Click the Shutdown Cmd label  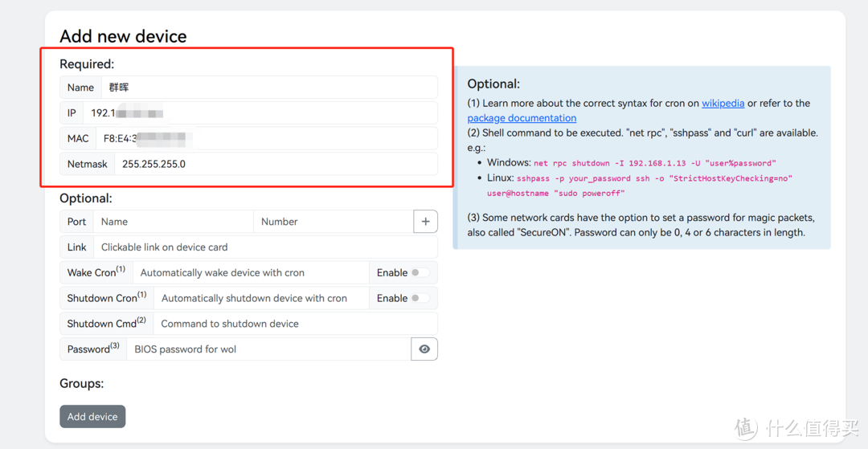tap(106, 324)
